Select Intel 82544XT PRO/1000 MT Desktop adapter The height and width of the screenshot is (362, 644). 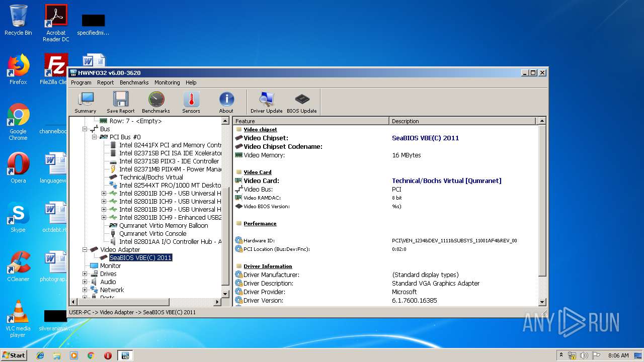tap(170, 186)
